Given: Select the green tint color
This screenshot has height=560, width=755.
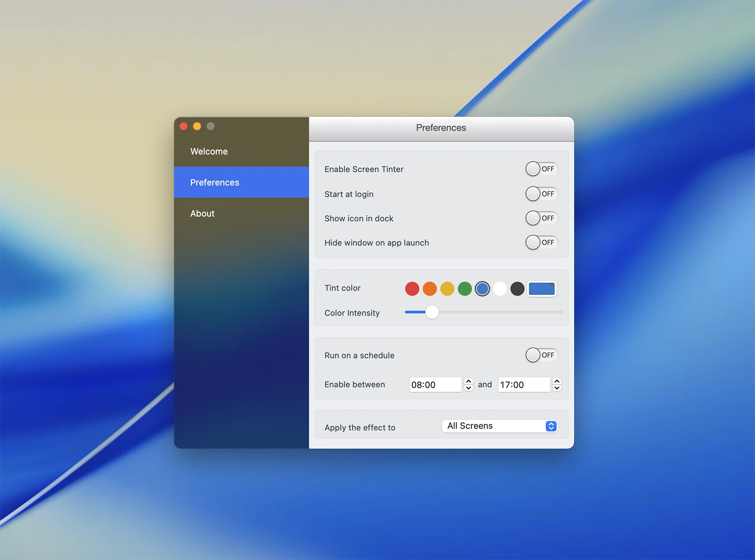Looking at the screenshot, I should point(465,289).
